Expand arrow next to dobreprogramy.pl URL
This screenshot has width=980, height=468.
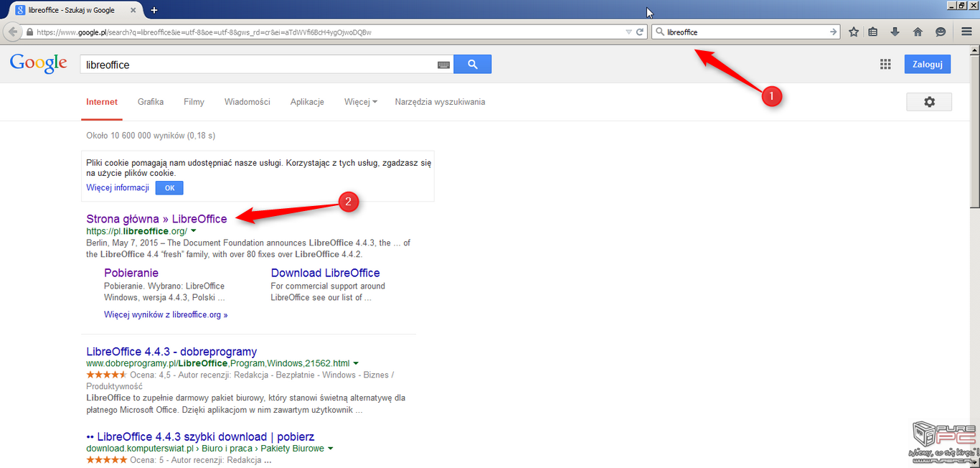point(356,364)
